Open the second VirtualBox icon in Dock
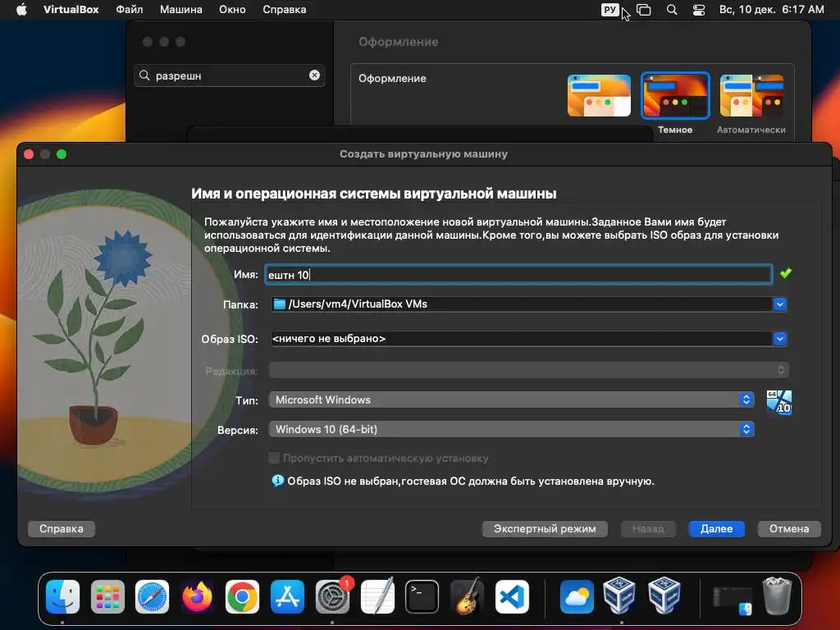This screenshot has height=630, width=840. (x=664, y=596)
